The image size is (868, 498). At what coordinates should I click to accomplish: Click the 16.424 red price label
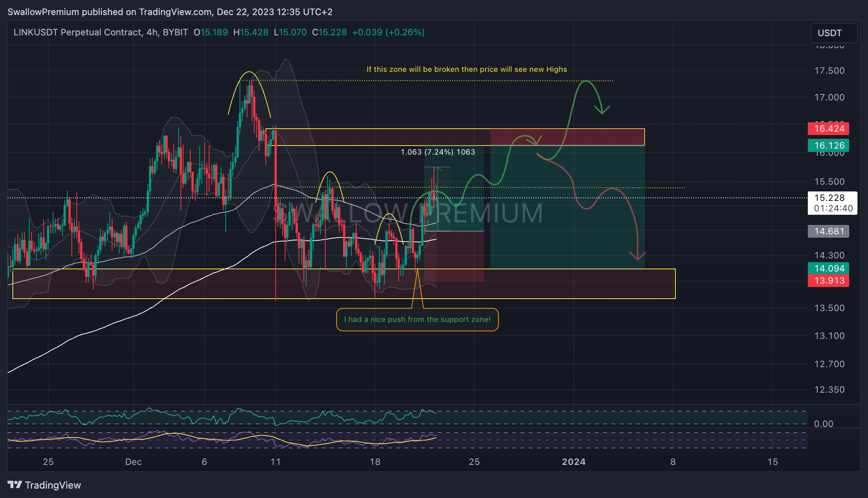coord(829,129)
